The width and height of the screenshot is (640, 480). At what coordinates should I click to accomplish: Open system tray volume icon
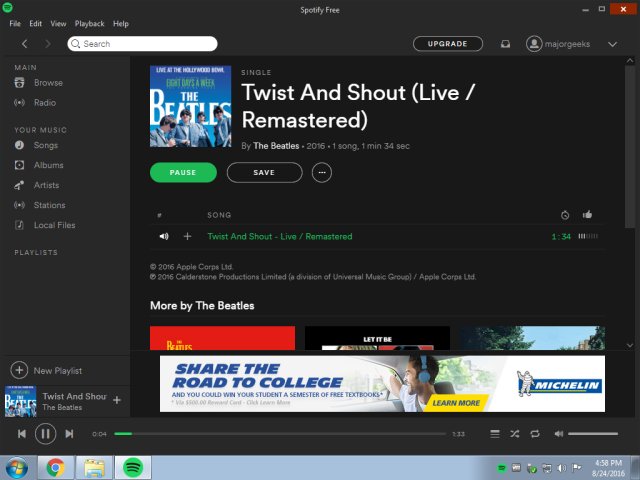[562, 468]
